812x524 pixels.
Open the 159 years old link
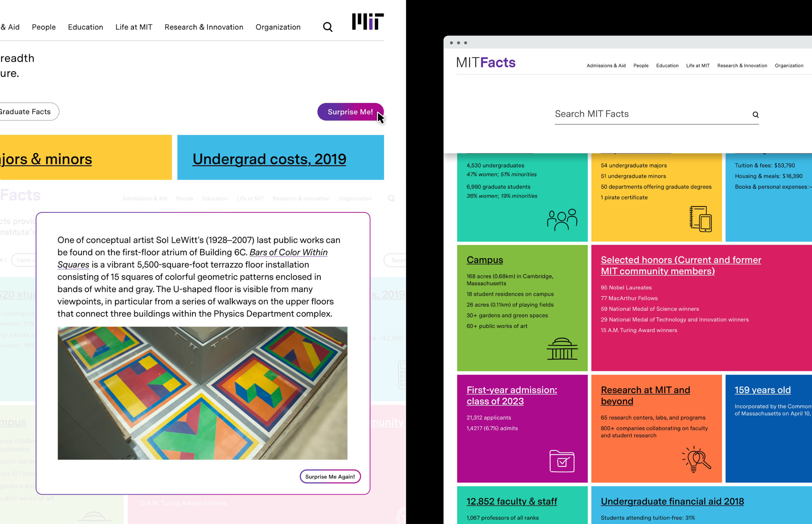coord(762,390)
